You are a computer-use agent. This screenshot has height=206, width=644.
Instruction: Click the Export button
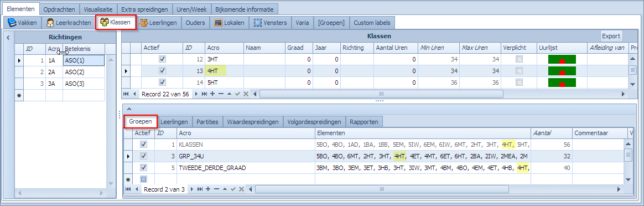coord(611,36)
